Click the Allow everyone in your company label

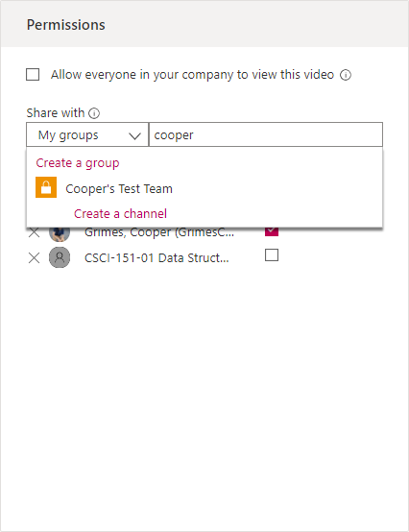pos(192,75)
